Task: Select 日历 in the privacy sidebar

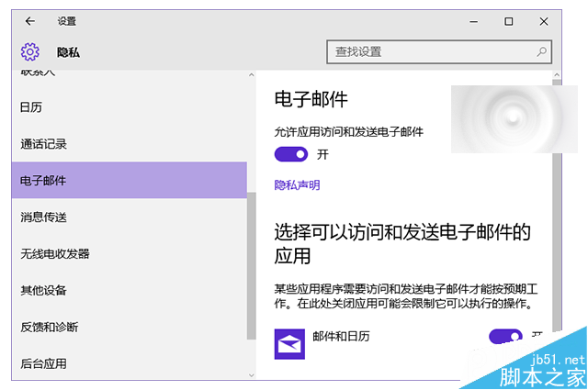Action: 32,107
